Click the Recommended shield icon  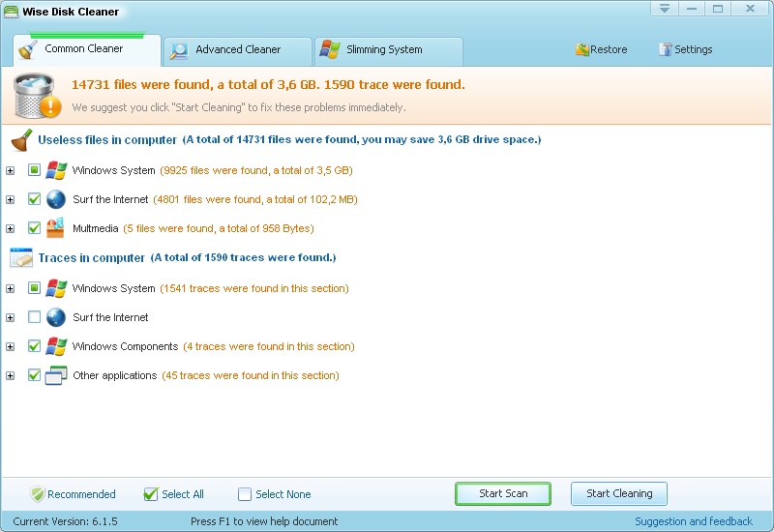coord(38,494)
